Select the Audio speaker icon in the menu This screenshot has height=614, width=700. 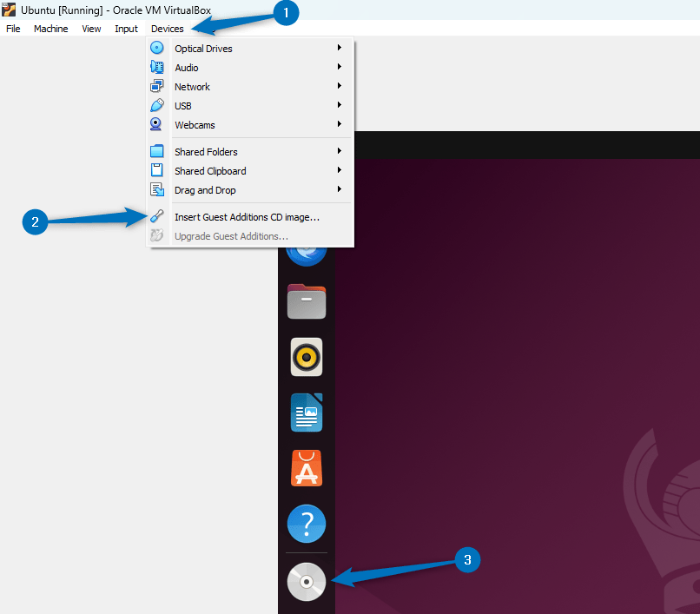pyautogui.click(x=157, y=67)
